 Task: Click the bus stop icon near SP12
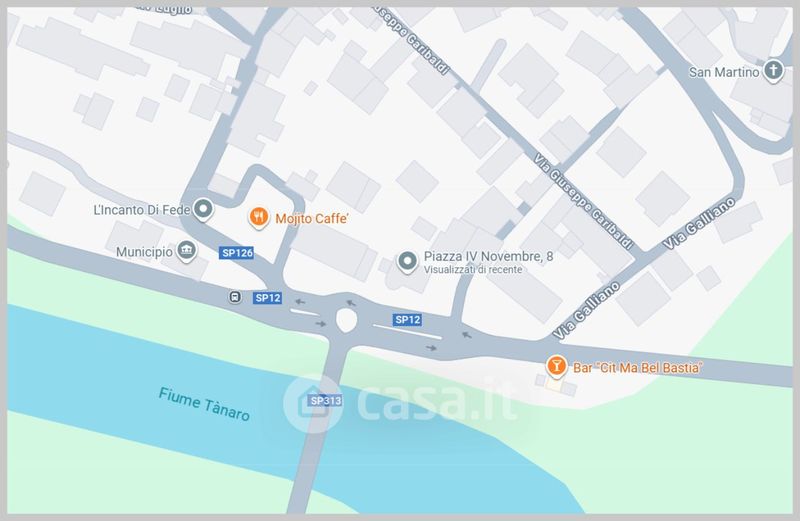(235, 296)
